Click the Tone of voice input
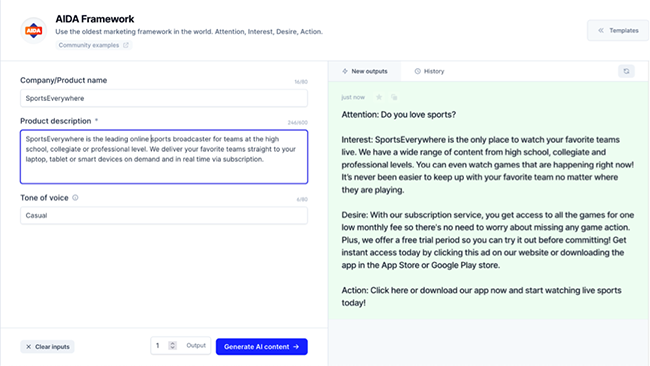The image size is (650, 366). point(164,216)
